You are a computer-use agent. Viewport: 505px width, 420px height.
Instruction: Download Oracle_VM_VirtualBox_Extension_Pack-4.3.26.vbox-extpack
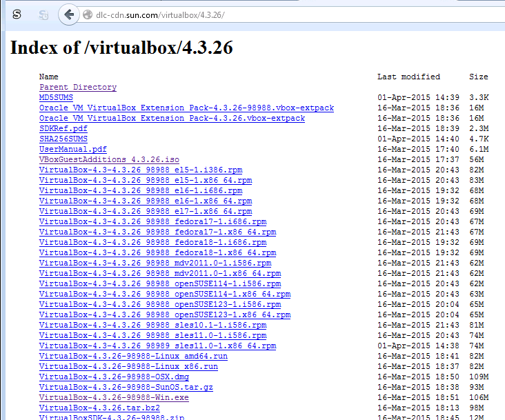tap(172, 118)
